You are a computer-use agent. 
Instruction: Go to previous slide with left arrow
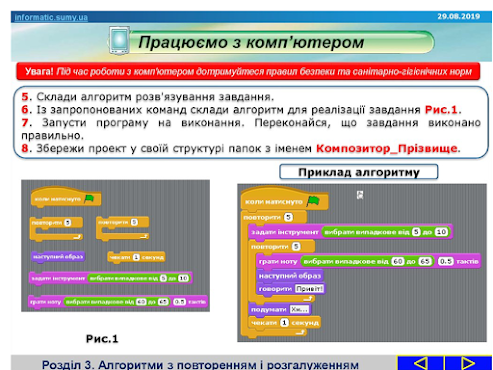pos(420,363)
